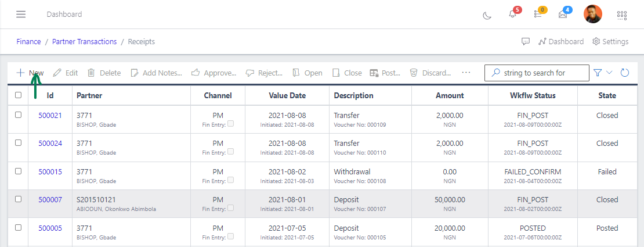Image resolution: width=644 pixels, height=247 pixels.
Task: Click POSTED workflow status cell
Action: click(533, 228)
